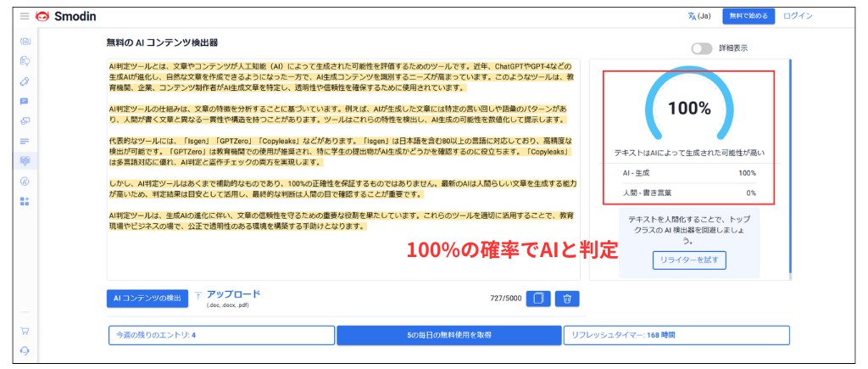This screenshot has width=868, height=369.
Task: Open the sidebar graduation cap icon
Action: (25, 120)
